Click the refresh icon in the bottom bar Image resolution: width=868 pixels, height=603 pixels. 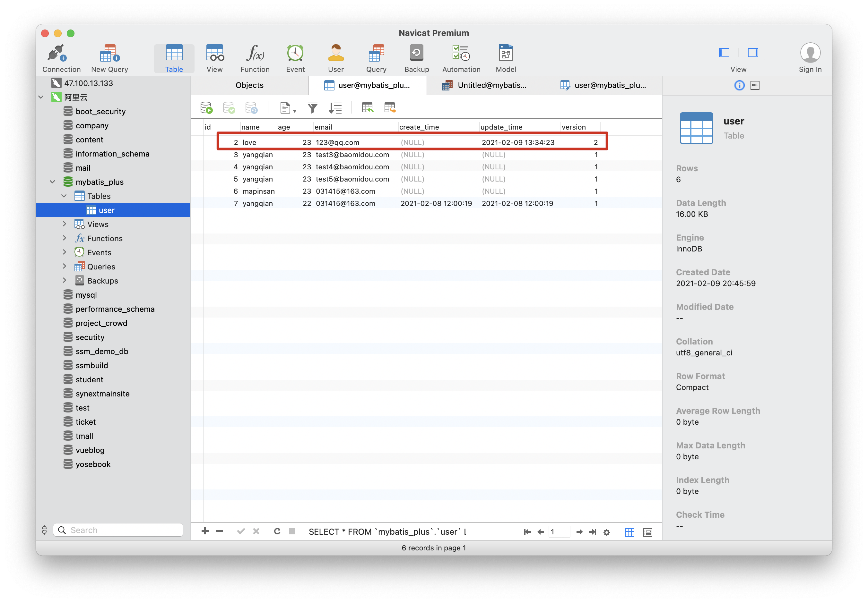277,531
